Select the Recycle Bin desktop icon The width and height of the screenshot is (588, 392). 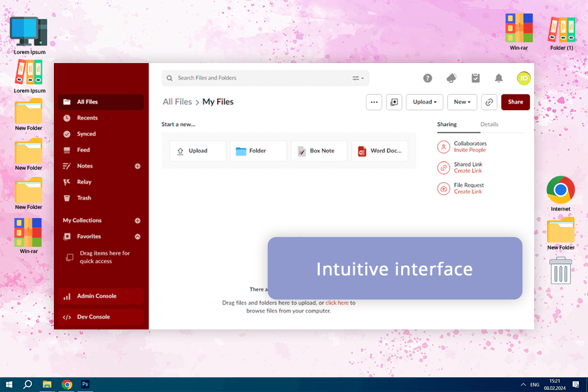click(x=560, y=270)
